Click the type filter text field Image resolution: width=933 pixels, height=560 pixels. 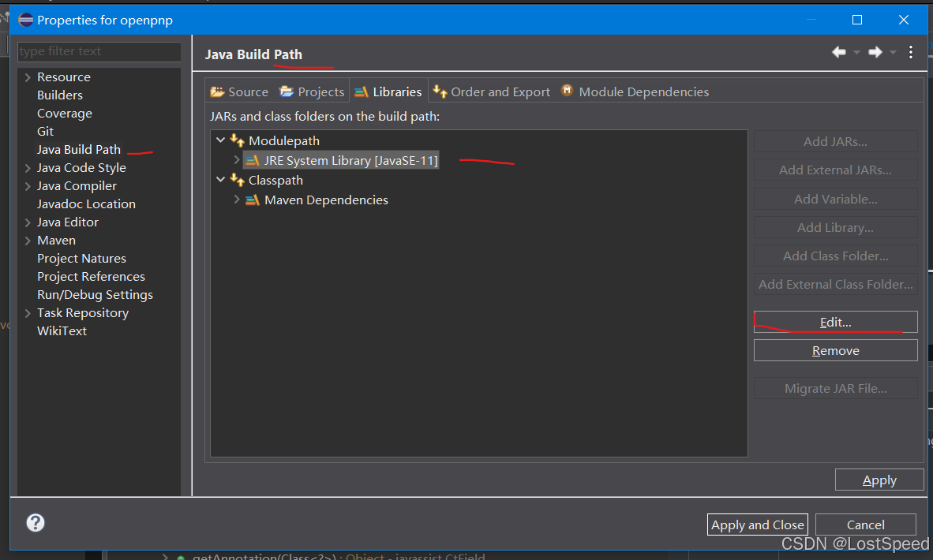point(99,50)
